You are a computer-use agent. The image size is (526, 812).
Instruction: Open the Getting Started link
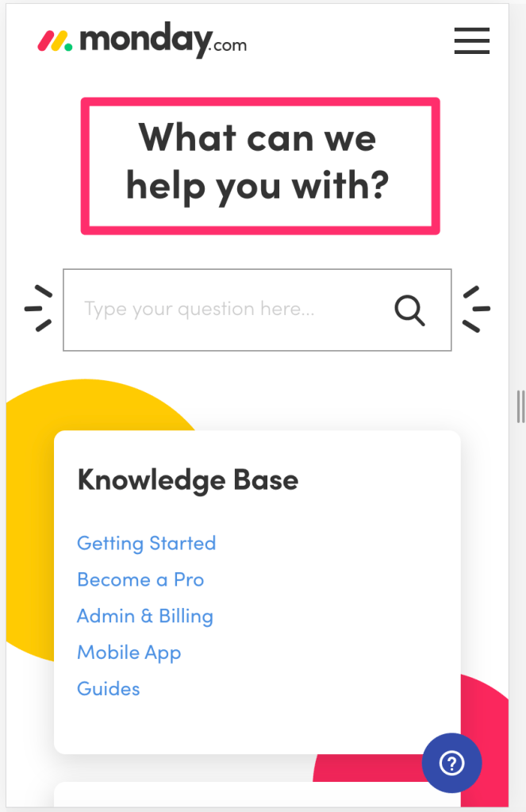(x=147, y=544)
